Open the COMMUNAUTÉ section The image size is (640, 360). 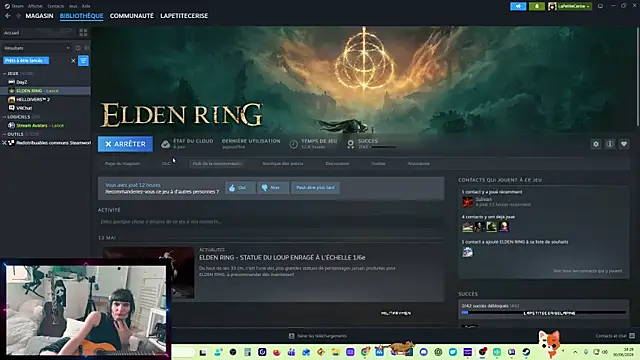(x=131, y=16)
